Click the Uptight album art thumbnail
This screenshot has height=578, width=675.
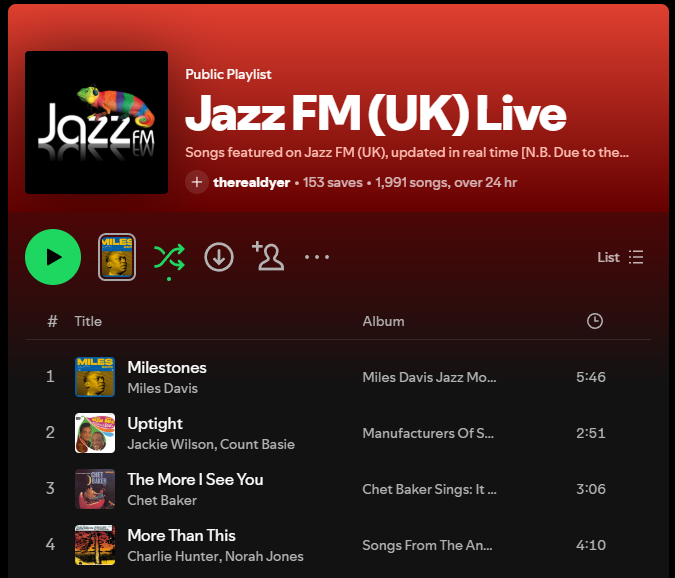(95, 433)
